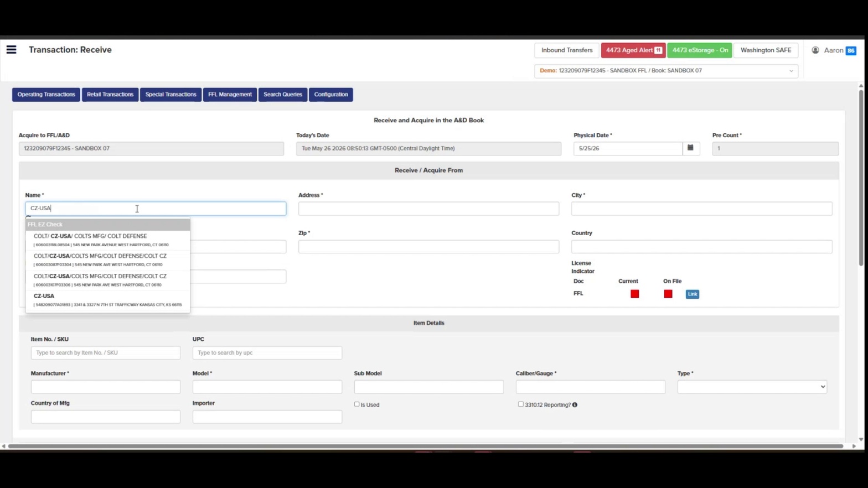This screenshot has width=868, height=488.
Task: Click the UPC search field
Action: click(267, 353)
